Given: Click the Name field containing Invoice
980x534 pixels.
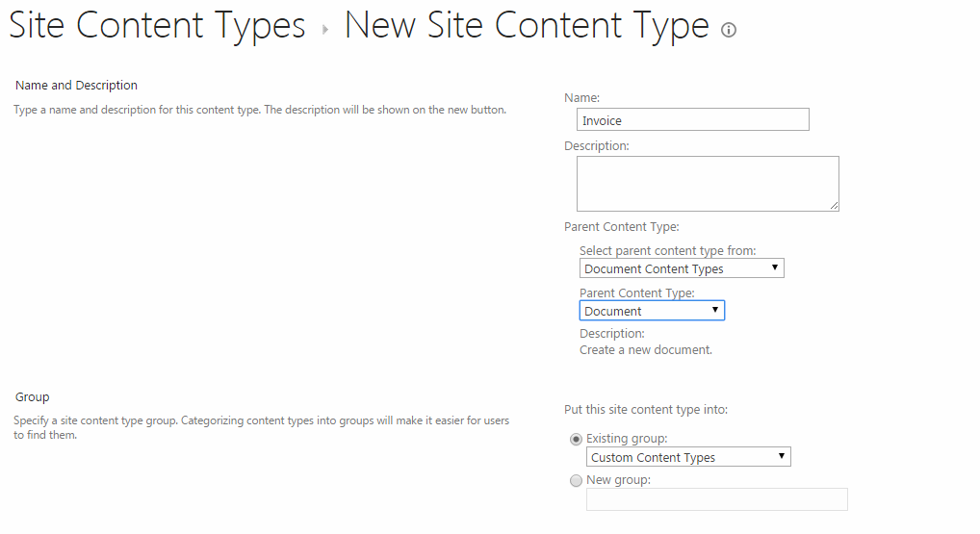Looking at the screenshot, I should pos(692,120).
